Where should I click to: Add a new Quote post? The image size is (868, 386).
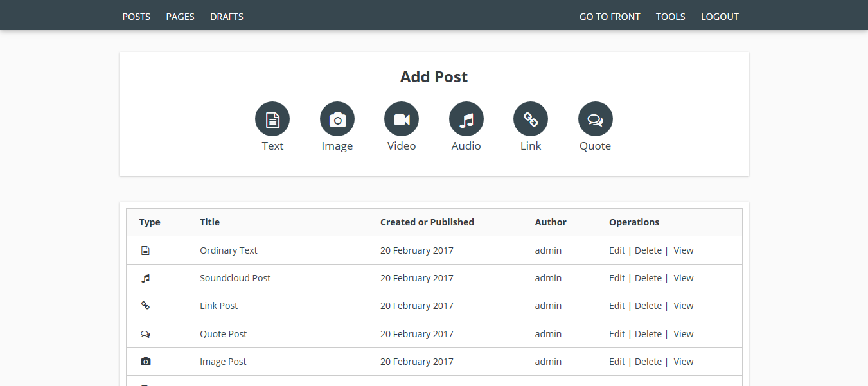pos(596,119)
